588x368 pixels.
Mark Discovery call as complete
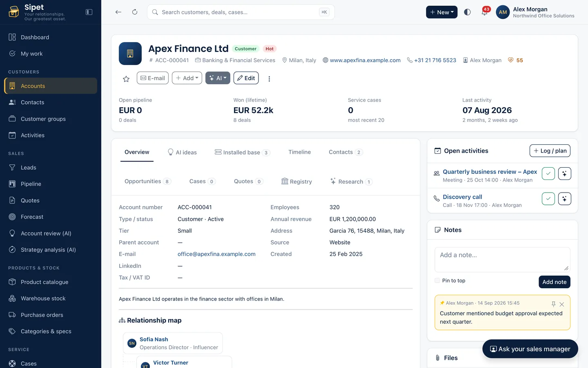point(548,199)
